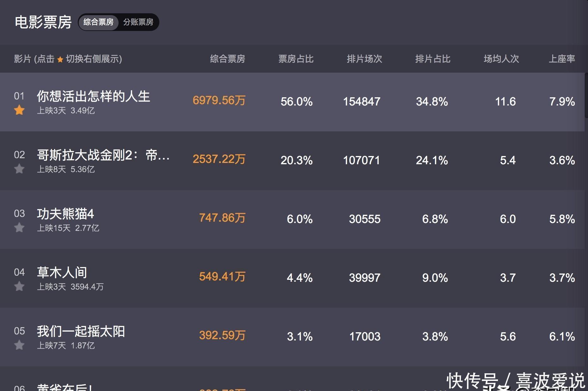588x391 pixels.
Task: Click the star icon for 哥斯拉大战金刚2
Action: point(19,169)
